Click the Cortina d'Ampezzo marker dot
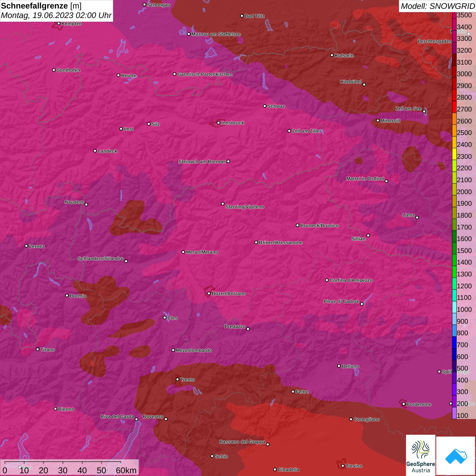 [327, 280]
